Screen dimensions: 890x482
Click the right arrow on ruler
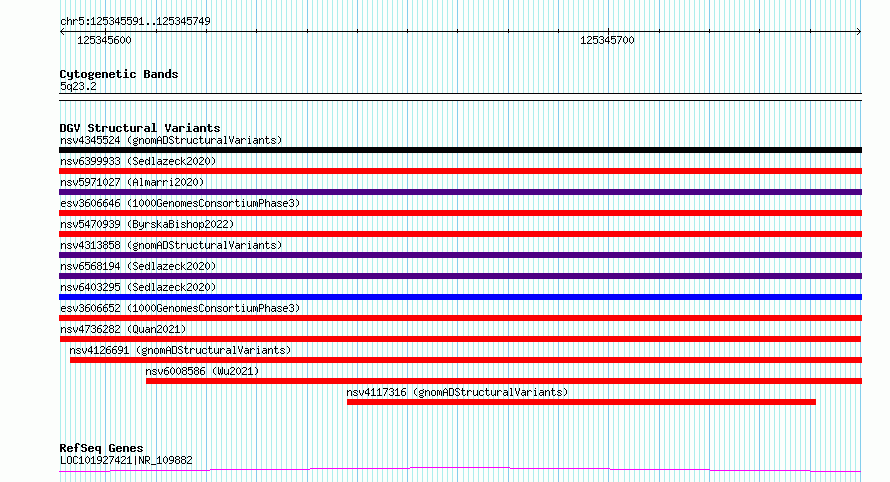click(858, 32)
